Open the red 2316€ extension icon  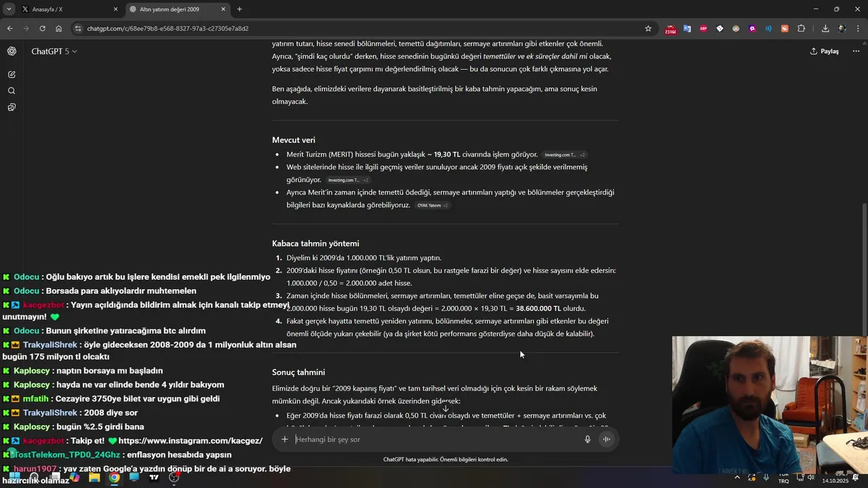pyautogui.click(x=671, y=29)
